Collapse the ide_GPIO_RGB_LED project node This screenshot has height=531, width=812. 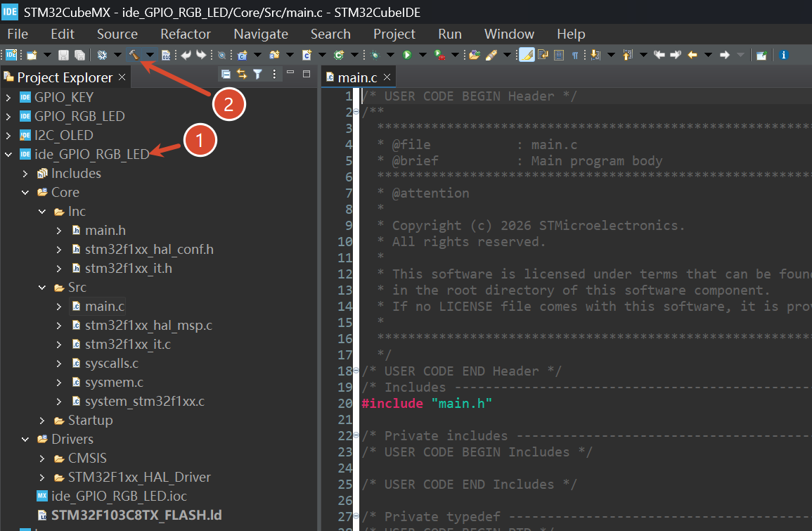pos(8,155)
